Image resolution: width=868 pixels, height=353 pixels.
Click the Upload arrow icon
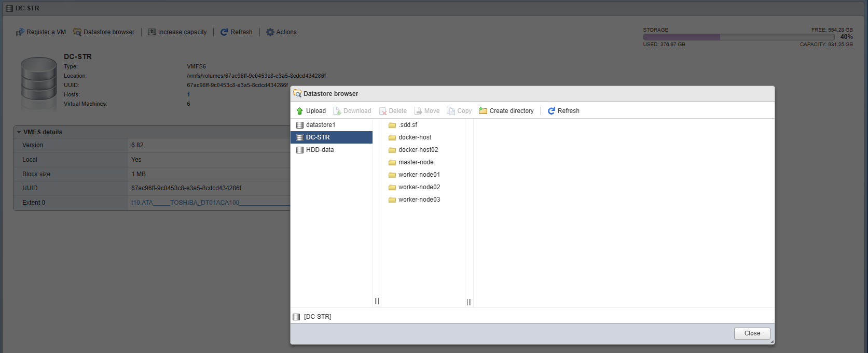pos(299,111)
